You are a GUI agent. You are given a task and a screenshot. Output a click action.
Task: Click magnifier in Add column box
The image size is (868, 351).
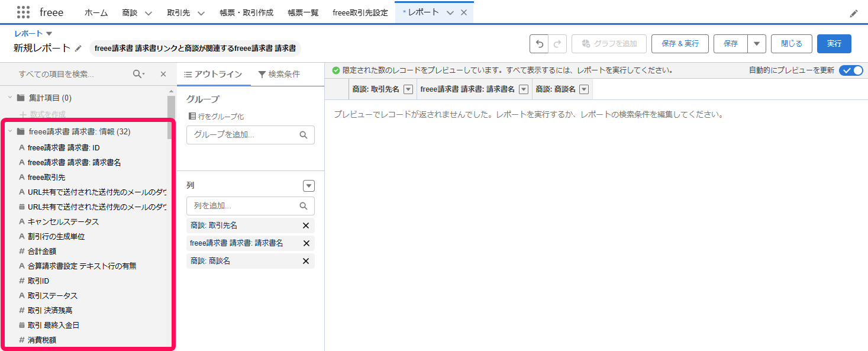[304, 206]
